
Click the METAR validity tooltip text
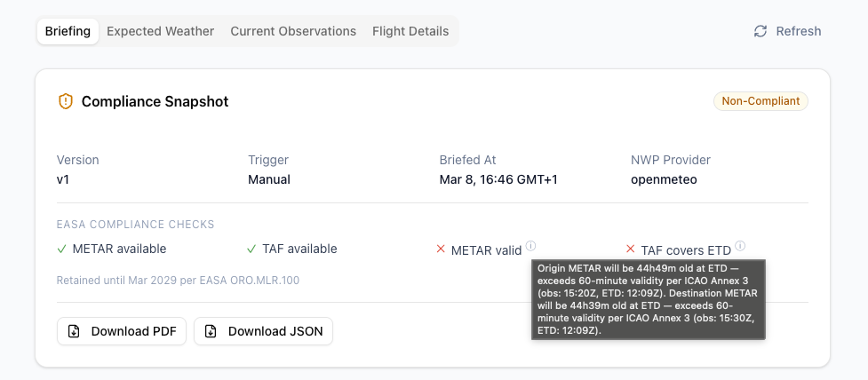(648, 298)
